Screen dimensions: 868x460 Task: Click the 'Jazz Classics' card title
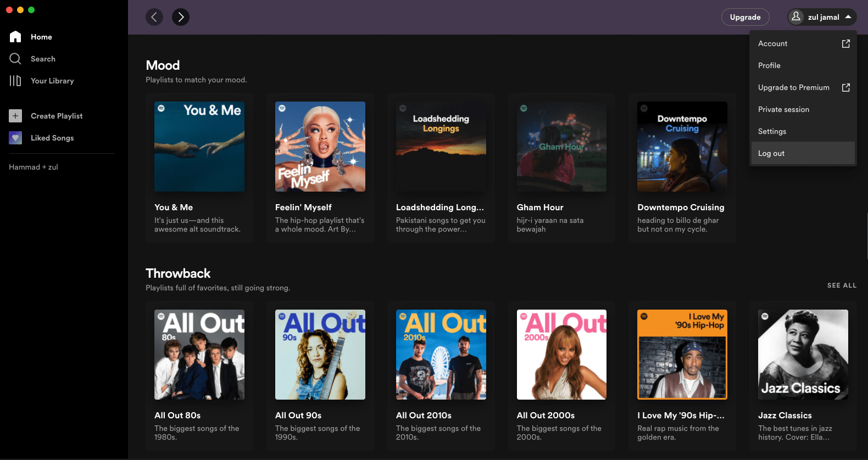(x=785, y=416)
